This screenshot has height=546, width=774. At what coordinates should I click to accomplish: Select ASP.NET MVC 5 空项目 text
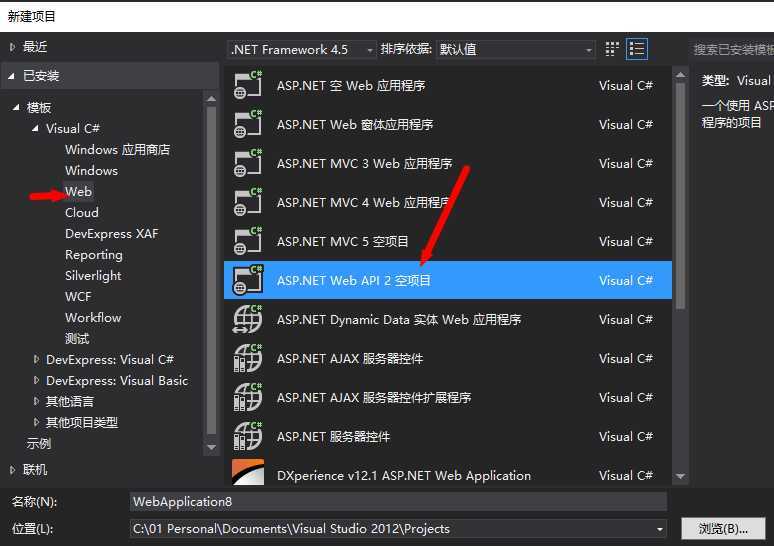click(343, 241)
